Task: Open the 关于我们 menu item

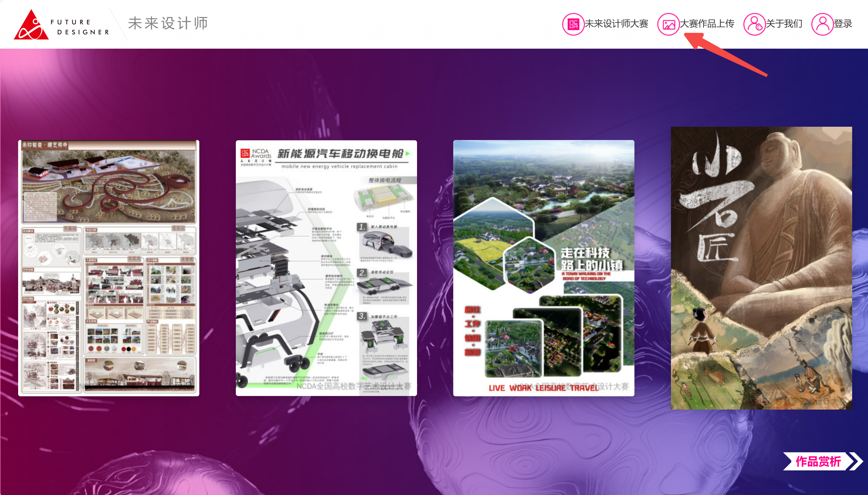Action: [784, 24]
